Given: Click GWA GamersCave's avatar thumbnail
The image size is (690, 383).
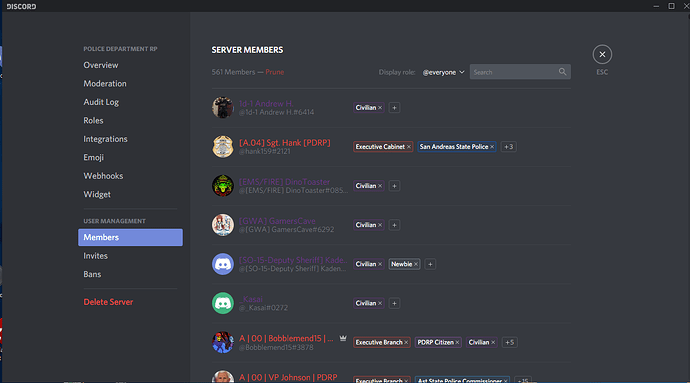Looking at the screenshot, I should [x=223, y=225].
